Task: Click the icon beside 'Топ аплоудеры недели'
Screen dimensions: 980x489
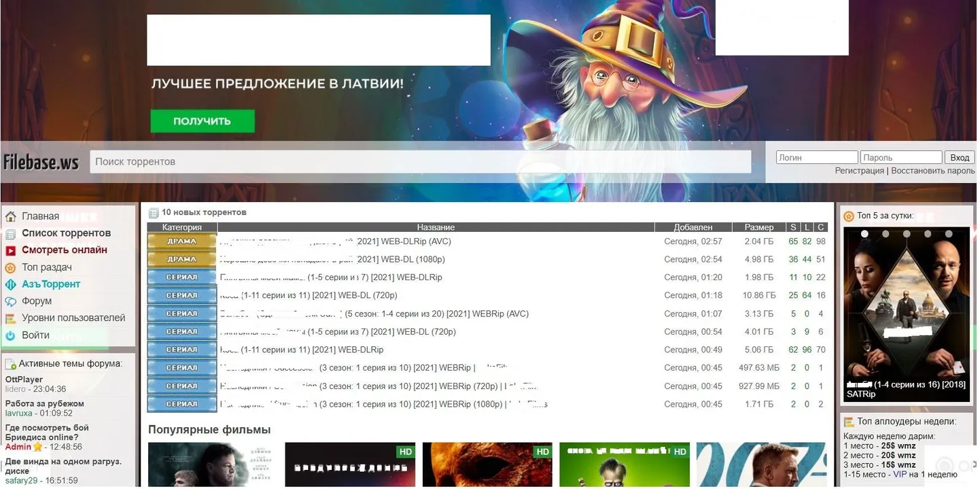Action: click(849, 422)
